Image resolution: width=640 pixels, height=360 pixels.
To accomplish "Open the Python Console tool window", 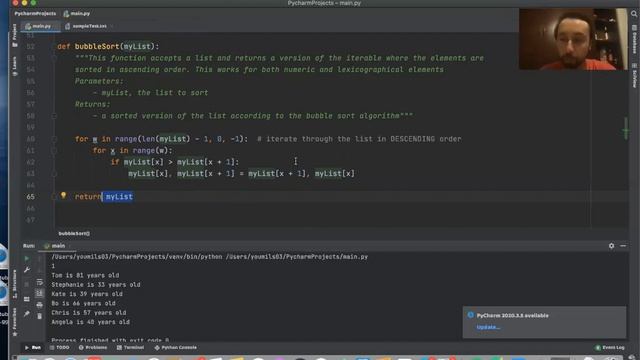I will click(x=176, y=347).
